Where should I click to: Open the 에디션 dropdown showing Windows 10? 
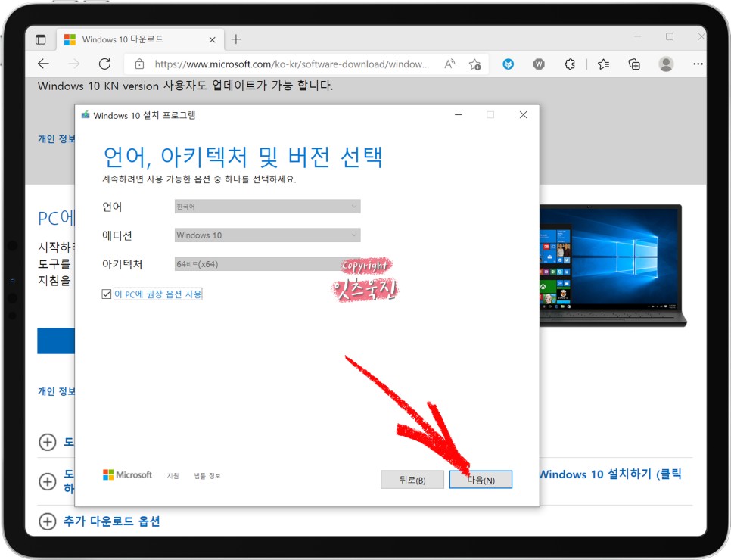(267, 235)
